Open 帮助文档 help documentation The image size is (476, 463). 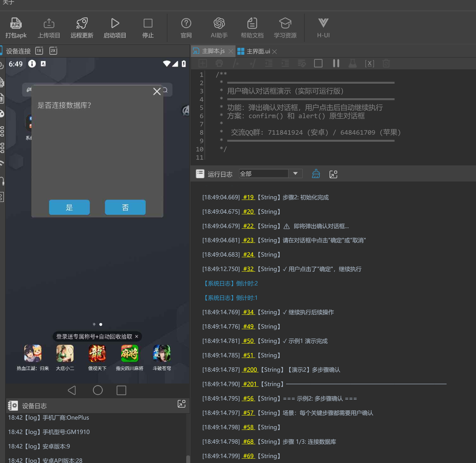tap(252, 28)
